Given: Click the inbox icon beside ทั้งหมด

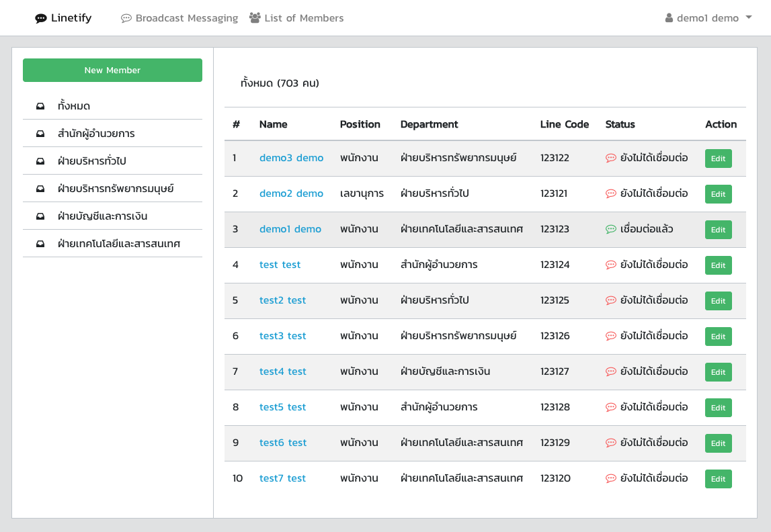Looking at the screenshot, I should click(x=40, y=106).
